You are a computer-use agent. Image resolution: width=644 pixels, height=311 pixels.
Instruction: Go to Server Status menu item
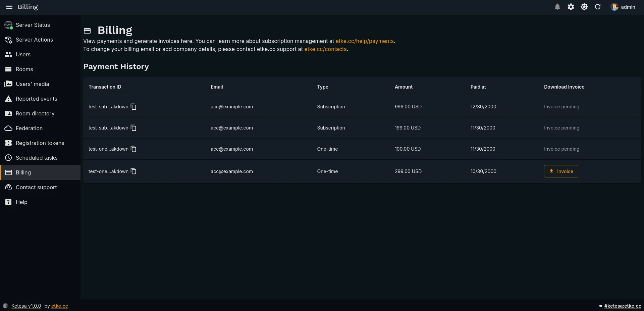pyautogui.click(x=40, y=25)
